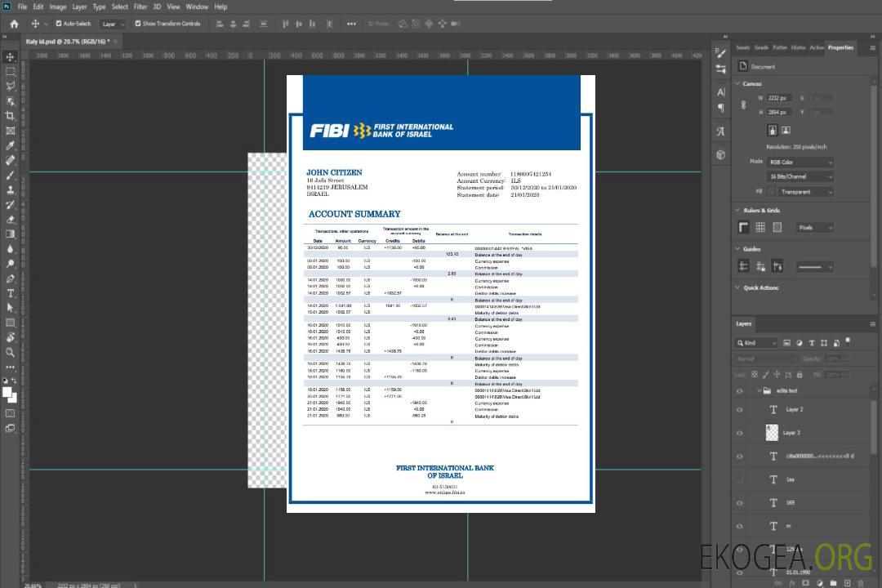The width and height of the screenshot is (882, 588).
Task: Uncheck the Auto-Select checkbox
Action: [59, 24]
